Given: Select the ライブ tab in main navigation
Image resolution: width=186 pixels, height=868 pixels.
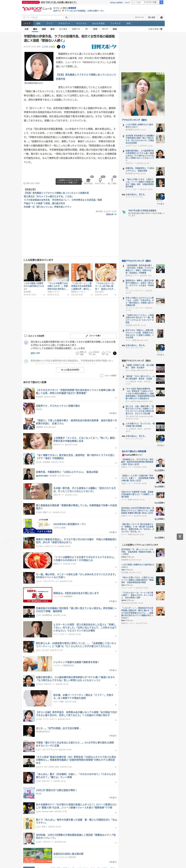Looking at the screenshot, I should pos(49,24).
